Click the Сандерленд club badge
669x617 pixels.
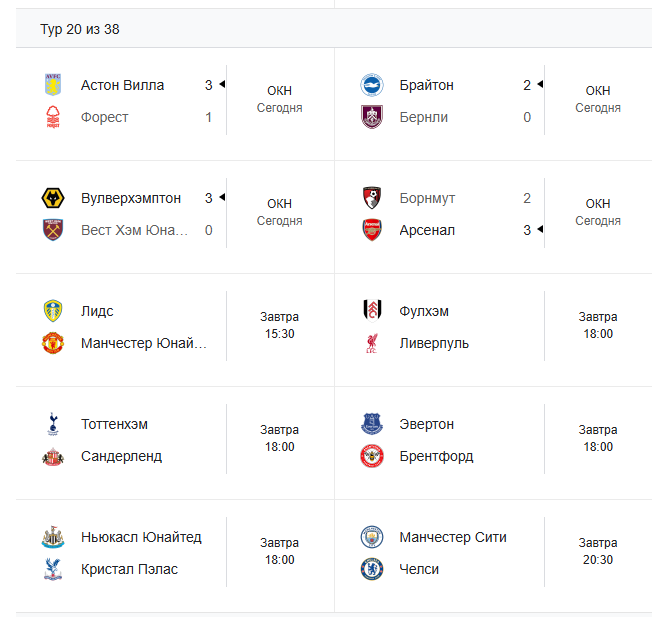[x=53, y=456]
